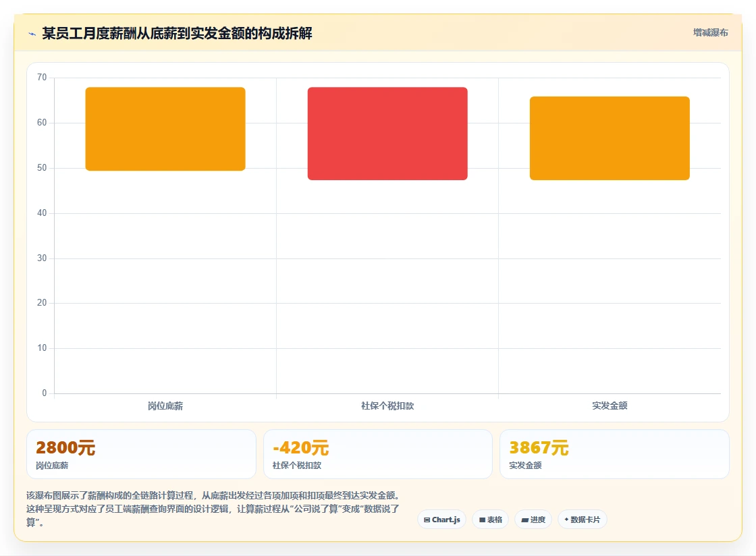
Task: Click the 数据卡片 tag pill
Action: coord(583,520)
